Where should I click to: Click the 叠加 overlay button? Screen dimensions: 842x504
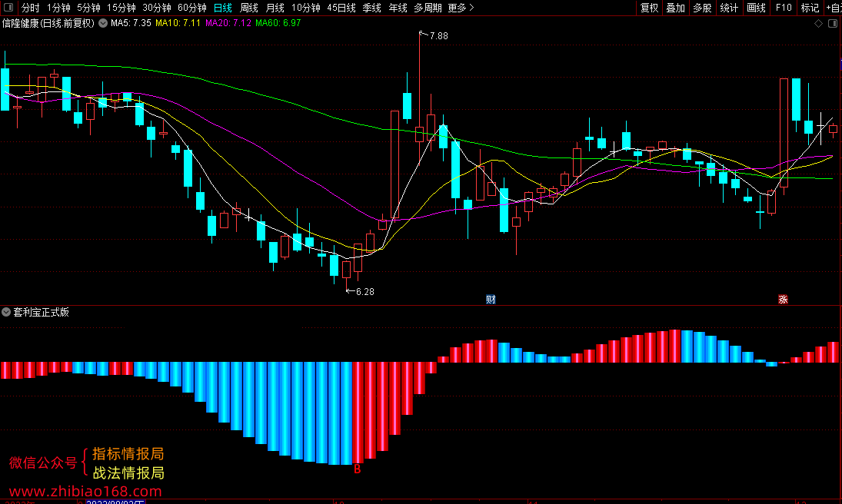coord(676,8)
